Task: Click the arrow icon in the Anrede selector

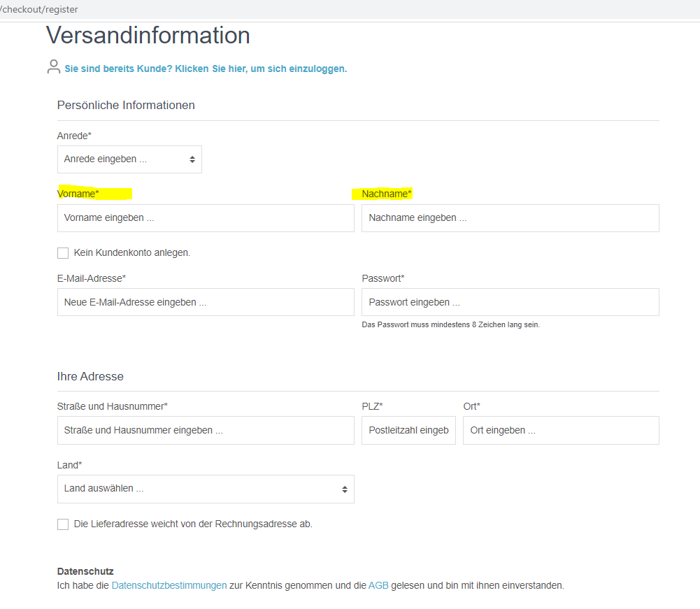Action: pos(192,159)
